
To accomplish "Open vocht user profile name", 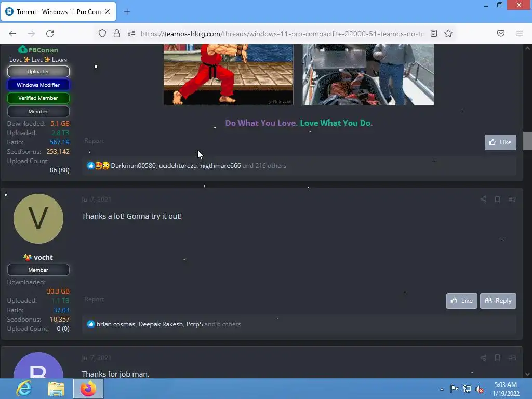I will [43, 257].
